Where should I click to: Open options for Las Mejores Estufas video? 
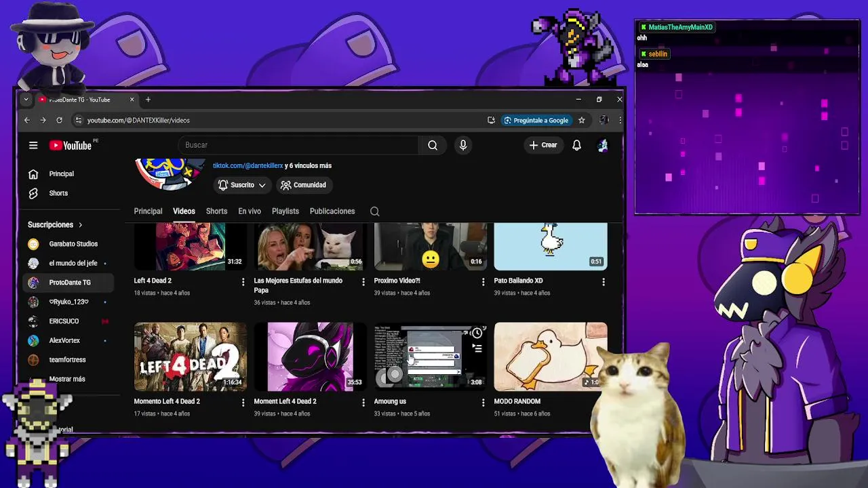pos(363,282)
